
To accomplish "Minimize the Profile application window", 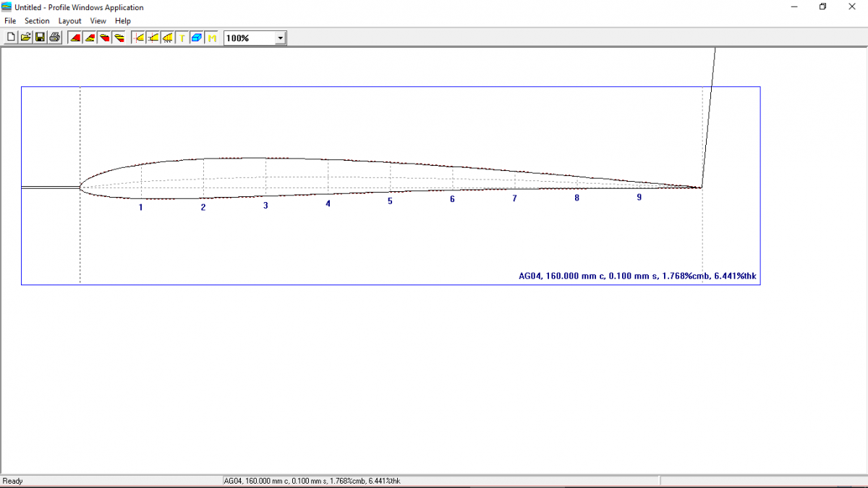I will coord(793,7).
